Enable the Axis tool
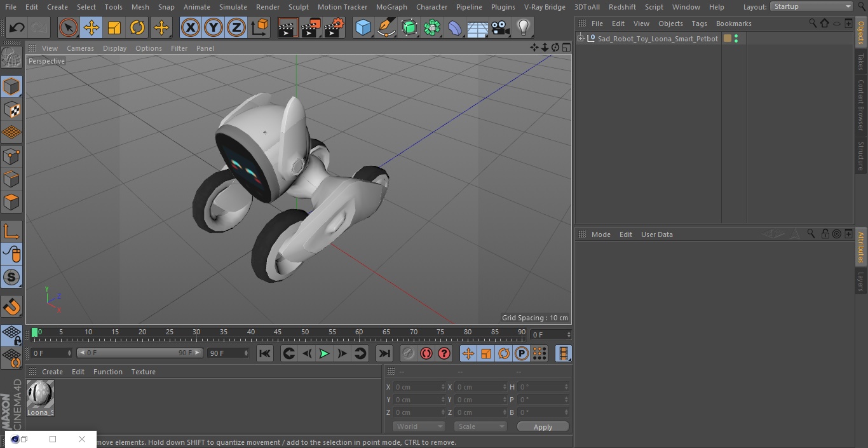 (11, 232)
